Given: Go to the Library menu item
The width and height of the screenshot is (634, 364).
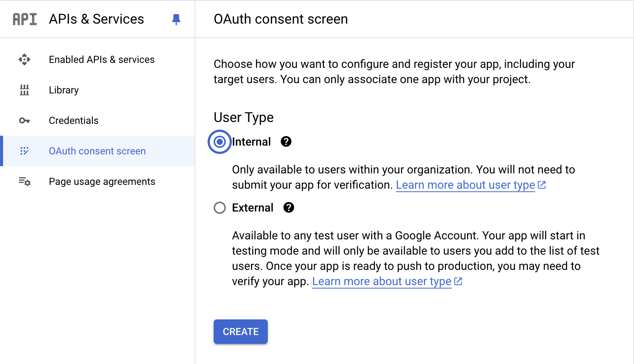Looking at the screenshot, I should pyautogui.click(x=98, y=90).
